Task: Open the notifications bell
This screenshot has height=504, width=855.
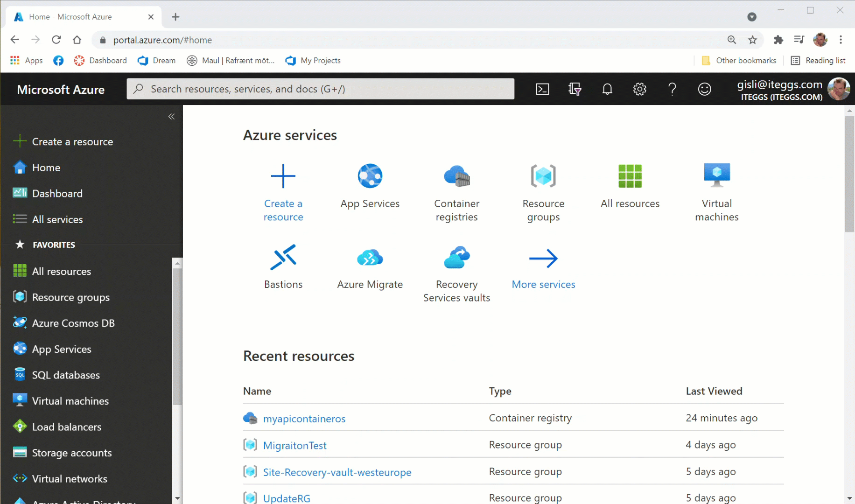Action: [x=607, y=89]
